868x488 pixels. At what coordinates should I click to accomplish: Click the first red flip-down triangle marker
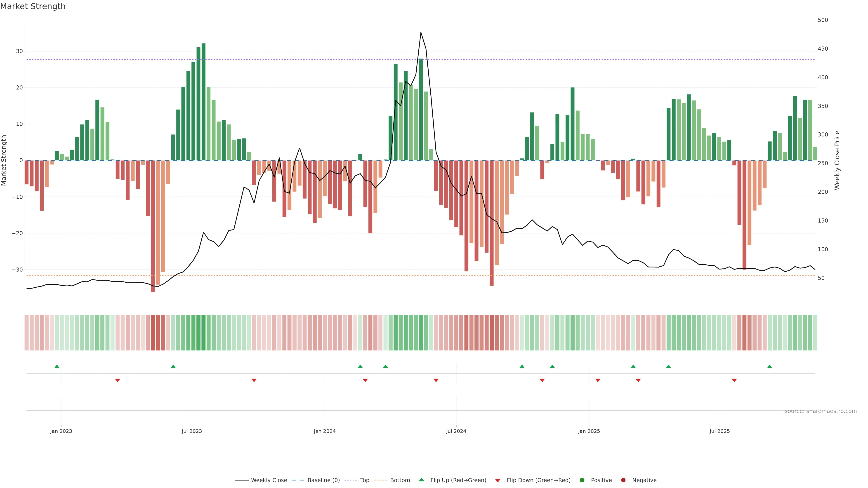coord(118,380)
